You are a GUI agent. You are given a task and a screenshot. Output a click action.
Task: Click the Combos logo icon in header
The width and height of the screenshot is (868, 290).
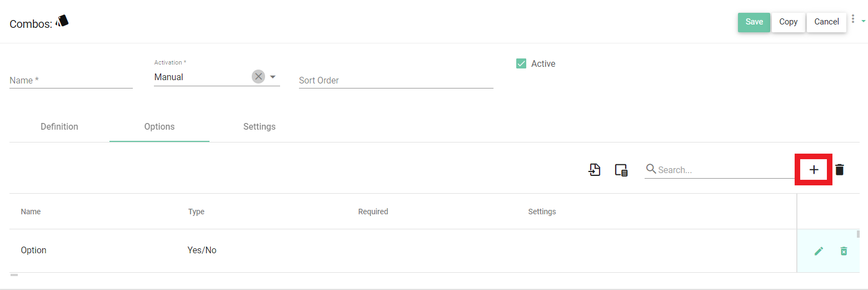coord(62,22)
